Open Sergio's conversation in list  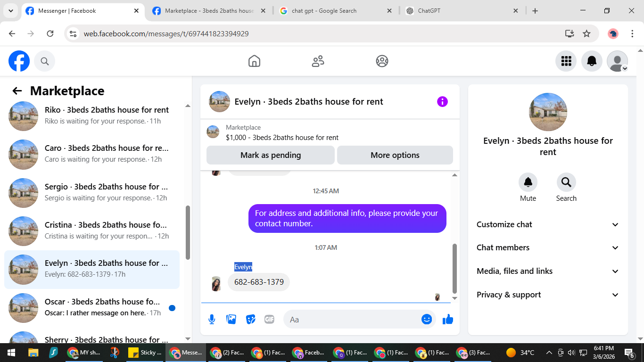click(92, 192)
